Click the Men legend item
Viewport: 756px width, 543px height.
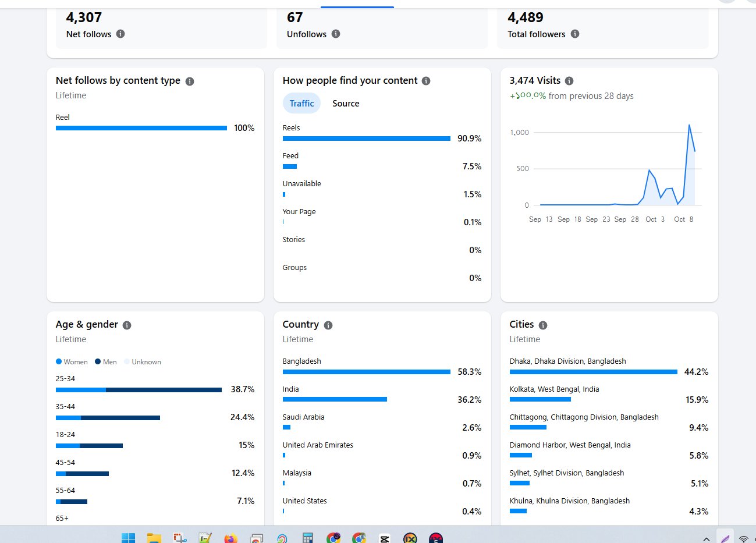tap(106, 362)
